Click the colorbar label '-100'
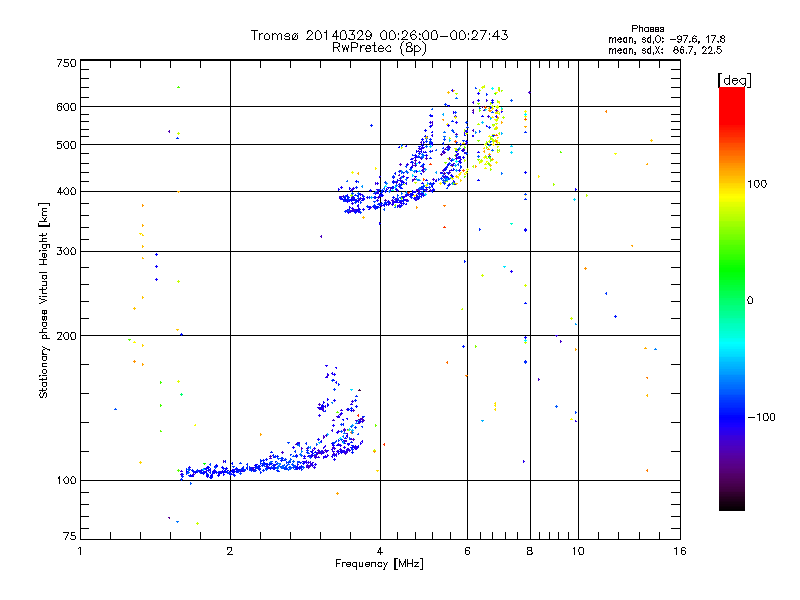This screenshot has width=800, height=600. pyautogui.click(x=761, y=417)
